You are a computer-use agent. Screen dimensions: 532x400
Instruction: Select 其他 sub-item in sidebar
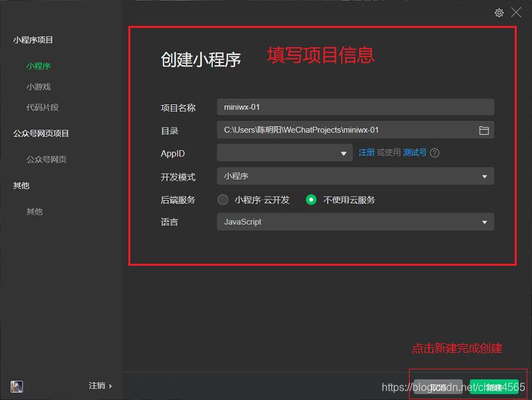[x=35, y=211]
